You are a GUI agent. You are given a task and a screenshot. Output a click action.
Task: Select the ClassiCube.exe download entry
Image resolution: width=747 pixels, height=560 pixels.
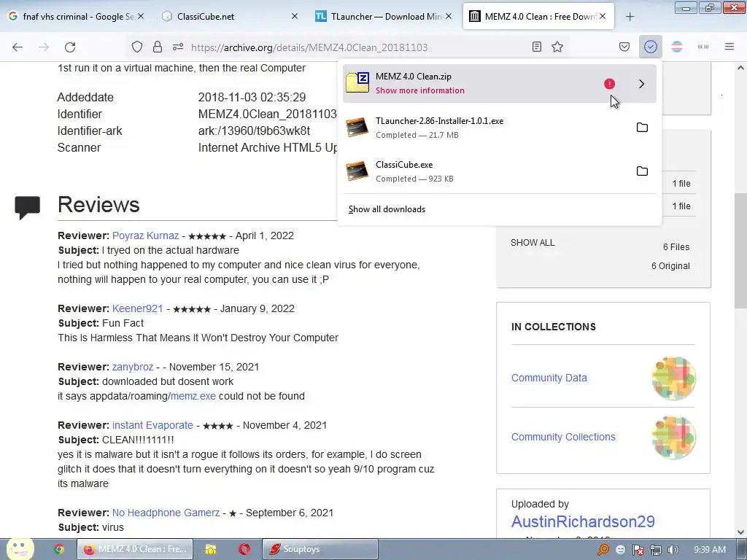486,171
